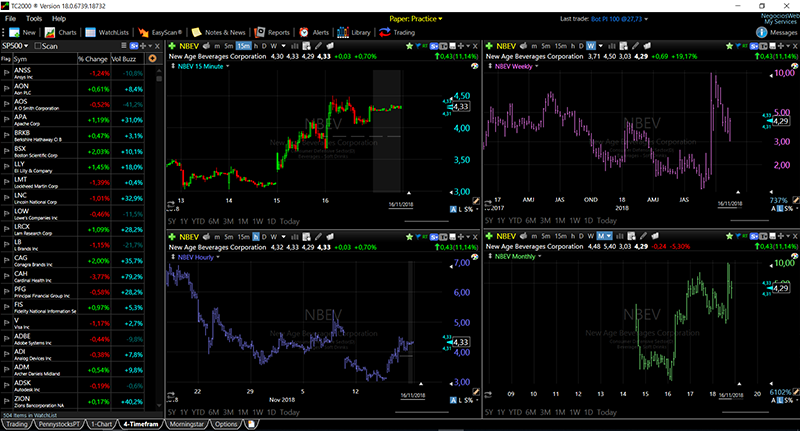
Task: Click 6M range in Weekly chart
Action: tap(531, 221)
